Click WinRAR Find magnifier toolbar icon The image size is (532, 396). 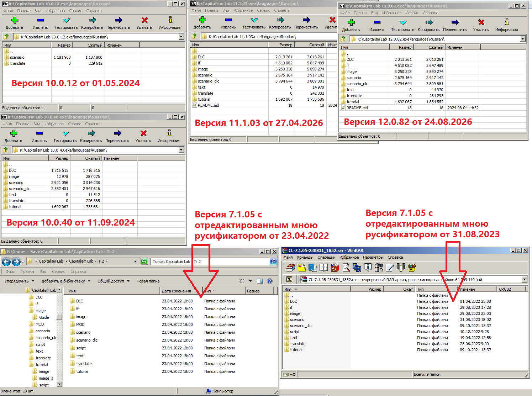[x=346, y=268]
